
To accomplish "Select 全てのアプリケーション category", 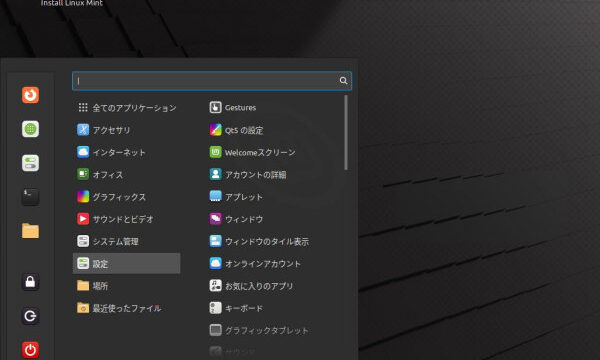I will coord(127,108).
